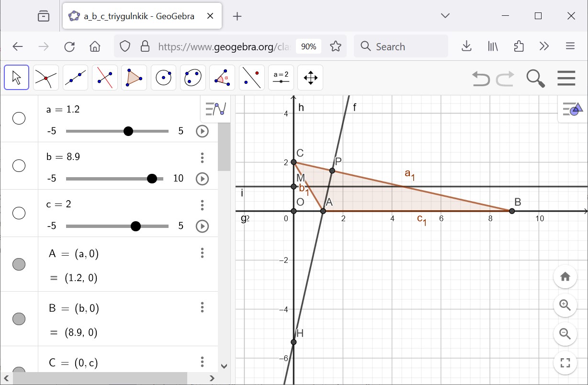Toggle visibility of slider a
Image resolution: width=588 pixels, height=385 pixels.
click(19, 118)
